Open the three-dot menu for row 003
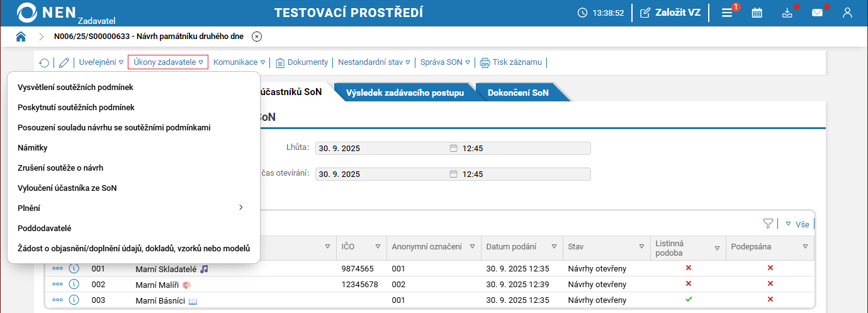The width and height of the screenshot is (868, 313). click(58, 300)
